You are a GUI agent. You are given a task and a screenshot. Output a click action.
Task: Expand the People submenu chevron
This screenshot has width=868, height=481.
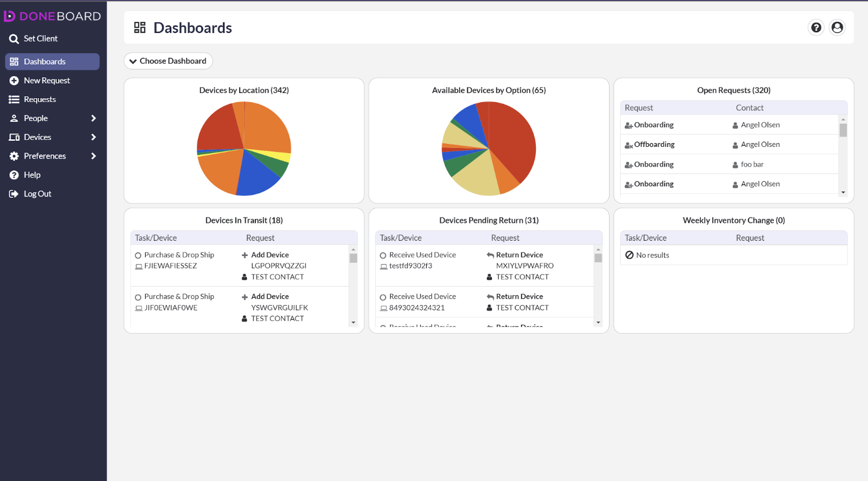point(93,118)
